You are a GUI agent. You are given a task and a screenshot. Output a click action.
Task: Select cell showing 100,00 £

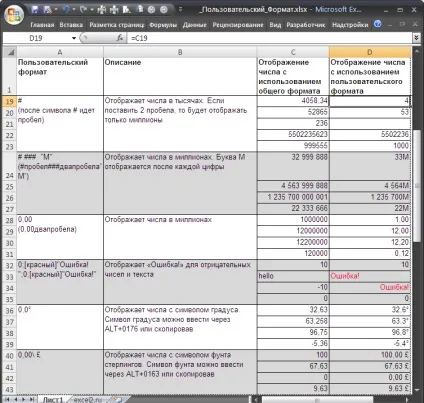pos(370,355)
